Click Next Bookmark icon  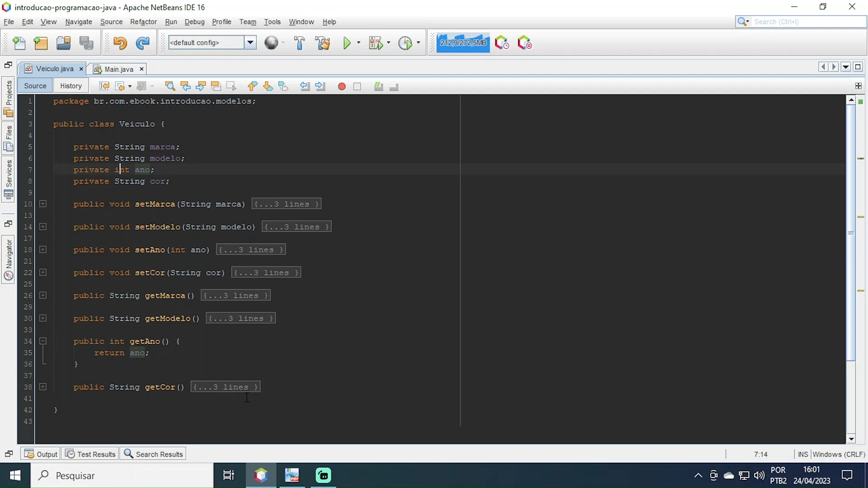coord(268,86)
